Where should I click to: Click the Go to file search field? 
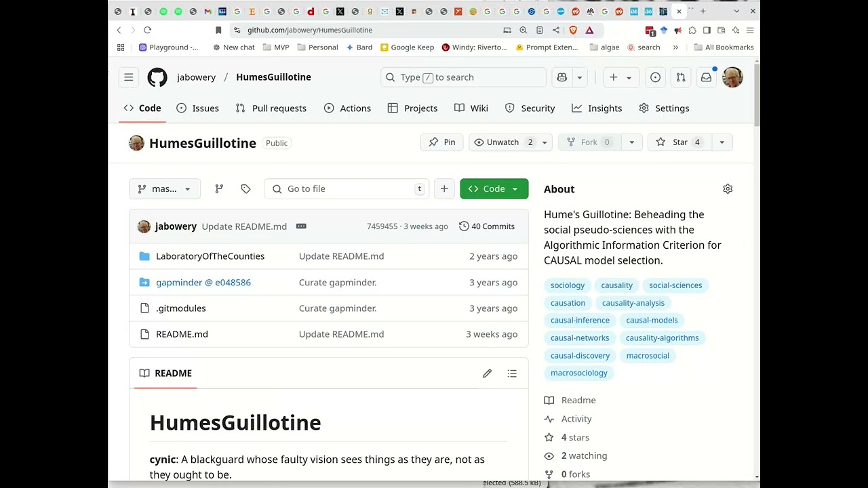point(346,189)
